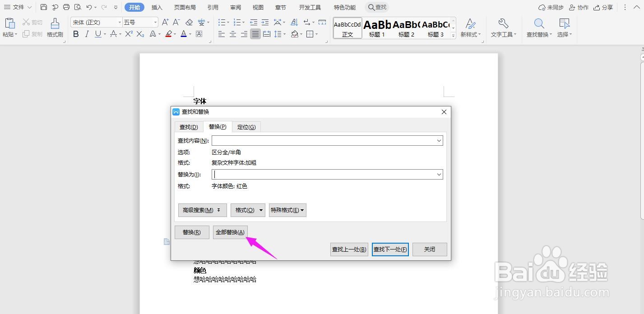Click the Print icon

pyautogui.click(x=66, y=7)
